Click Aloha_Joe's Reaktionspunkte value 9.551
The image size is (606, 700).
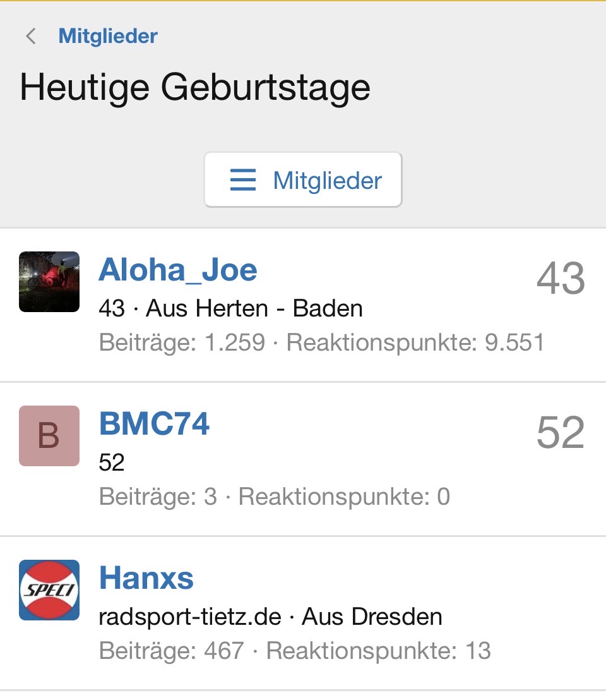click(514, 342)
